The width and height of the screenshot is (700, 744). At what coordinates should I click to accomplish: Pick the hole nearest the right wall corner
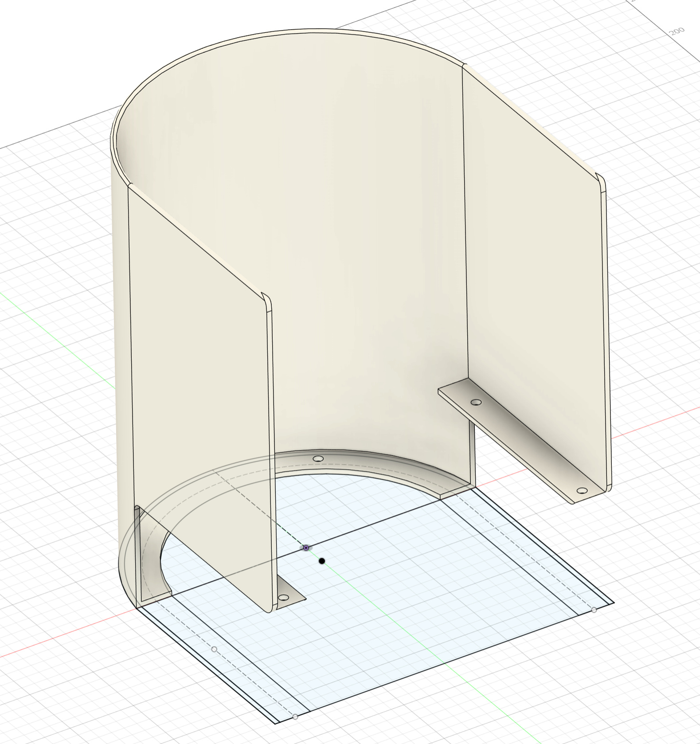pos(476,402)
